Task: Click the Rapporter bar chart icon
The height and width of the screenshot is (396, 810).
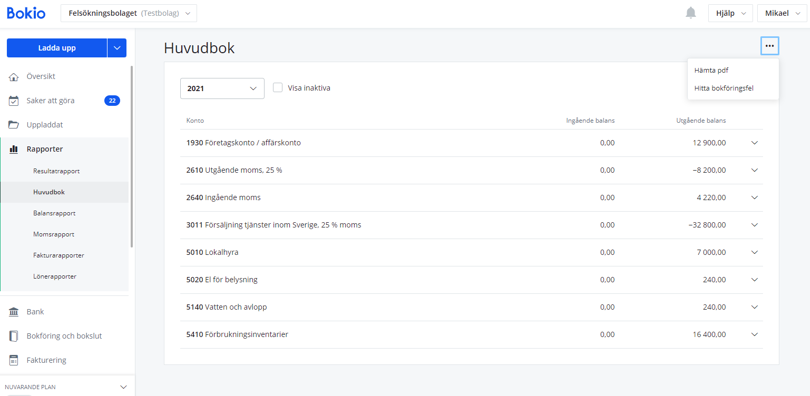Action: (x=14, y=149)
